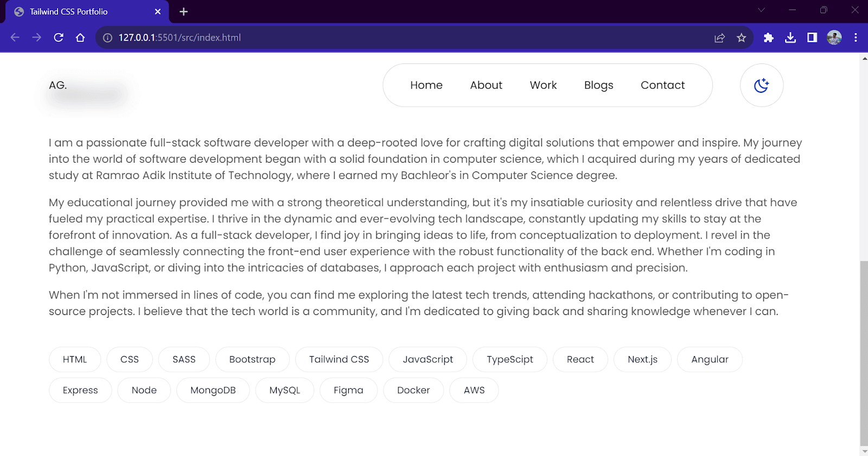Select the Node skill pill
Image resolution: width=868 pixels, height=456 pixels.
[x=144, y=390]
